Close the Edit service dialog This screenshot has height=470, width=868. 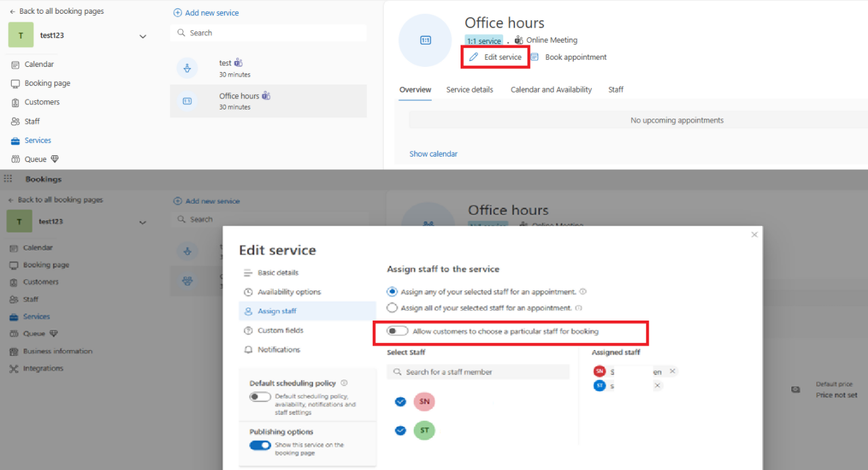(754, 234)
